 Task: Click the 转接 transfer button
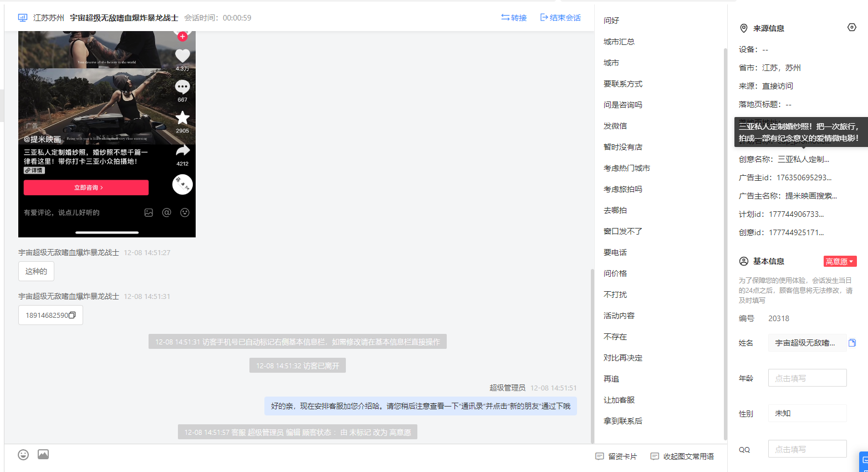(514, 18)
